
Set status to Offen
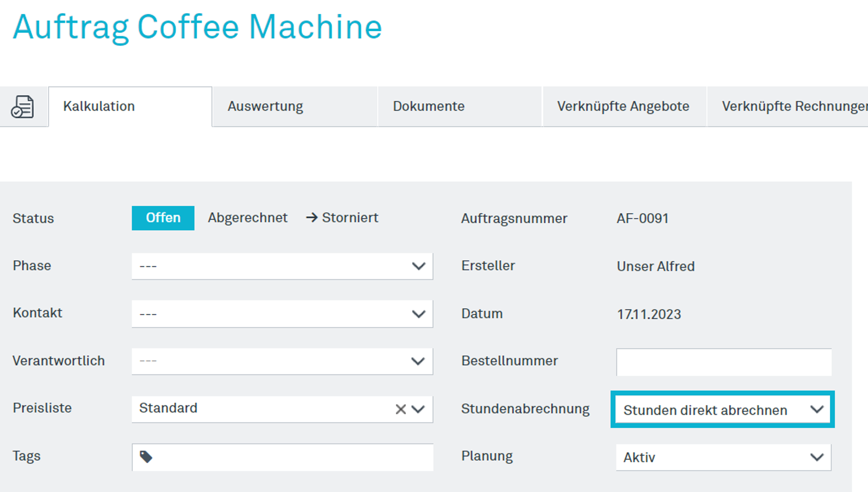coord(163,218)
